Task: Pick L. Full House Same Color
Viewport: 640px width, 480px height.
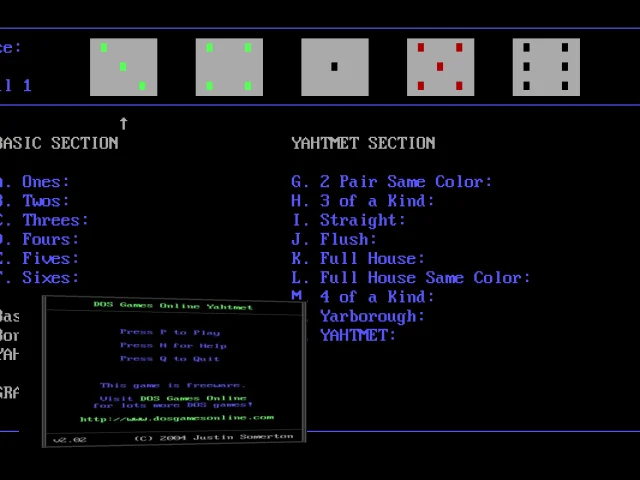Action: click(x=411, y=278)
